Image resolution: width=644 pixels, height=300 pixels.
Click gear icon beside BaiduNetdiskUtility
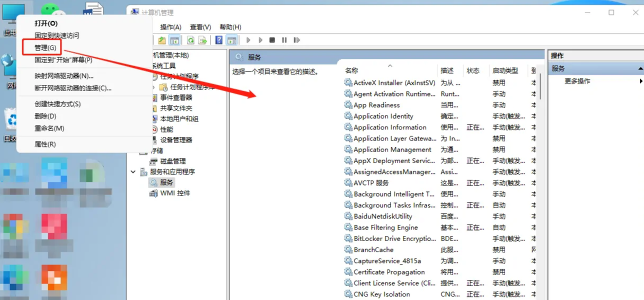[348, 216]
